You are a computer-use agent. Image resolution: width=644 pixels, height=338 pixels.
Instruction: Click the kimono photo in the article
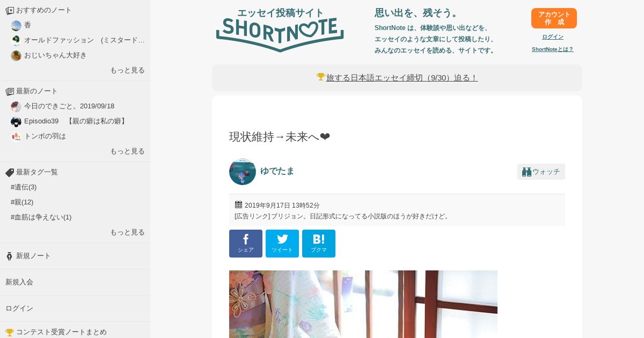point(363,304)
